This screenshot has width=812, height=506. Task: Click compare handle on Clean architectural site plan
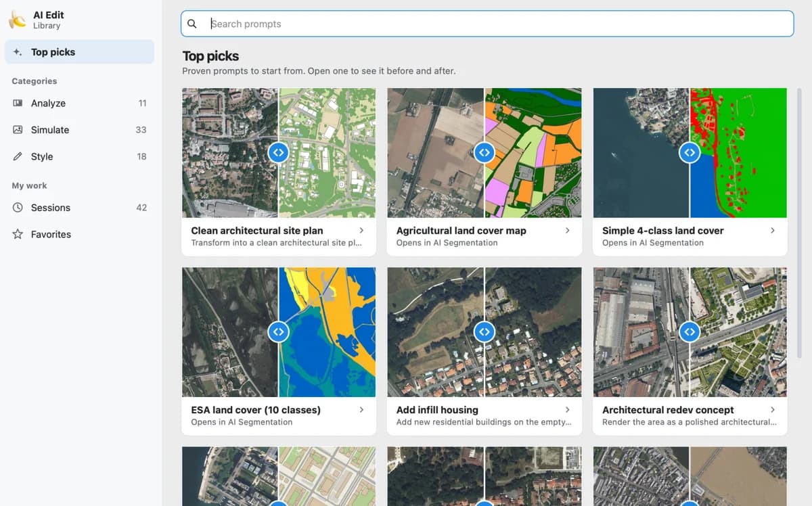tap(278, 152)
